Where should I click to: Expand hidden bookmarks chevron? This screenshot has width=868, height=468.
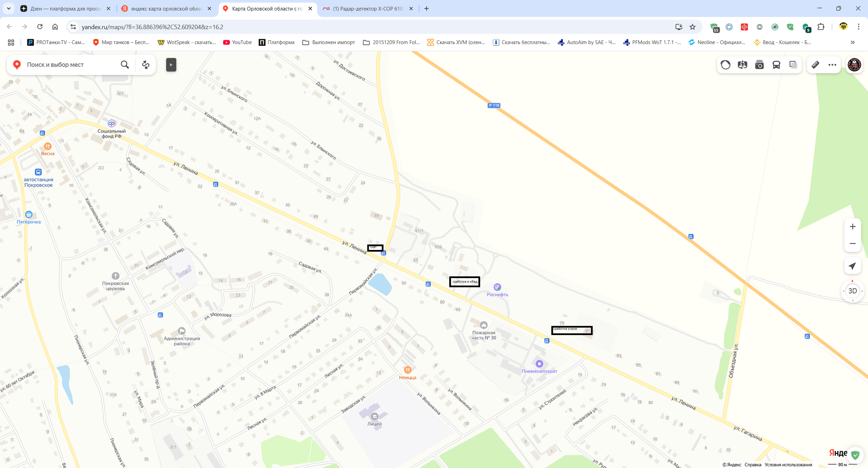point(853,42)
